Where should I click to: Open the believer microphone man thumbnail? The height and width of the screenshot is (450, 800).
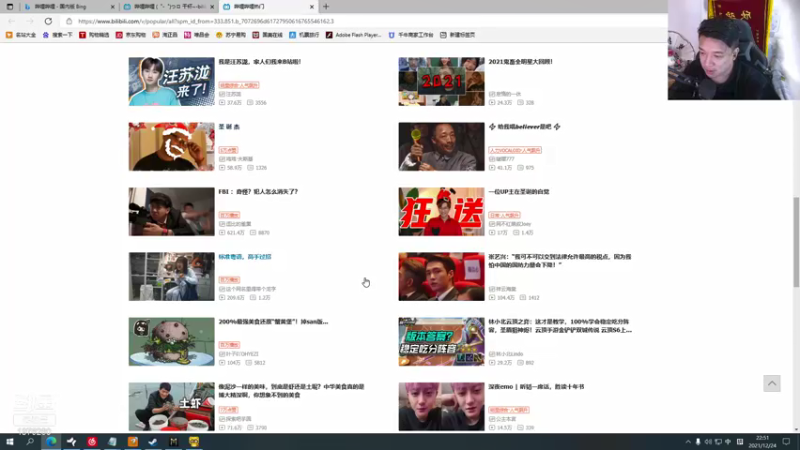(441, 146)
